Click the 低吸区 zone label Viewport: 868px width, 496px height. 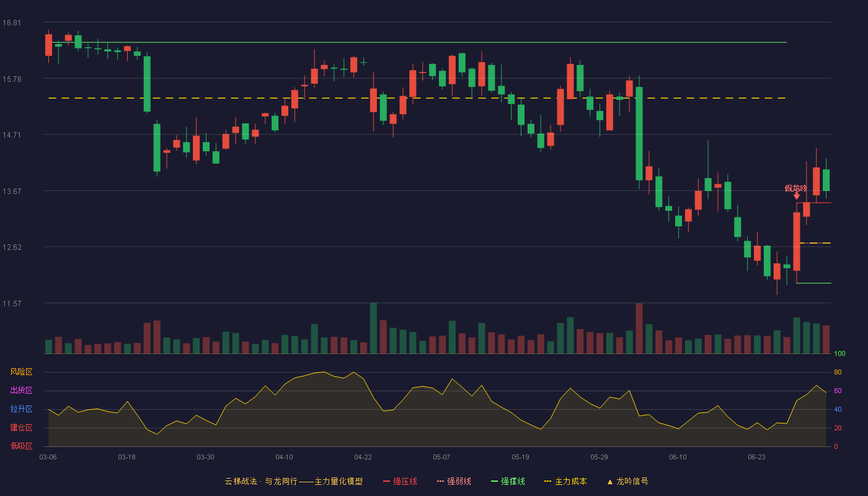(x=21, y=446)
